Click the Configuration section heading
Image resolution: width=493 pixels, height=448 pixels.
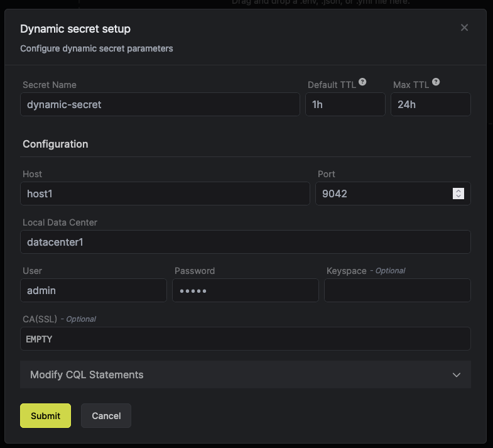coord(55,144)
